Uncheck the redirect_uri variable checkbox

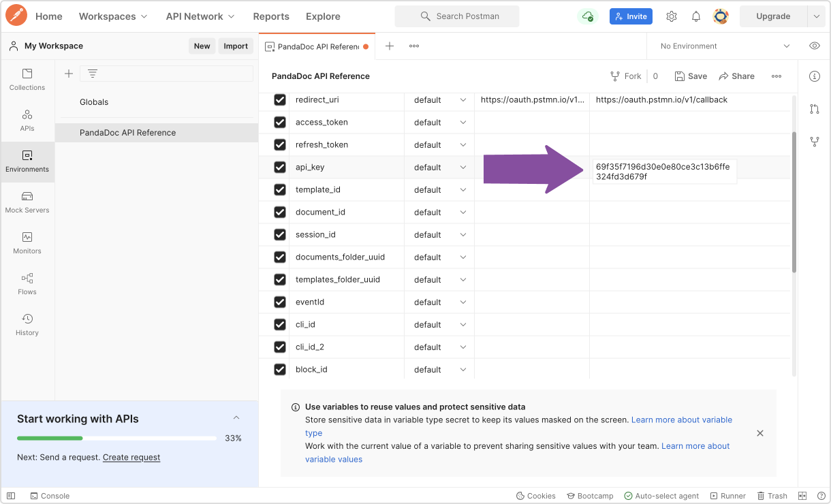click(x=279, y=99)
